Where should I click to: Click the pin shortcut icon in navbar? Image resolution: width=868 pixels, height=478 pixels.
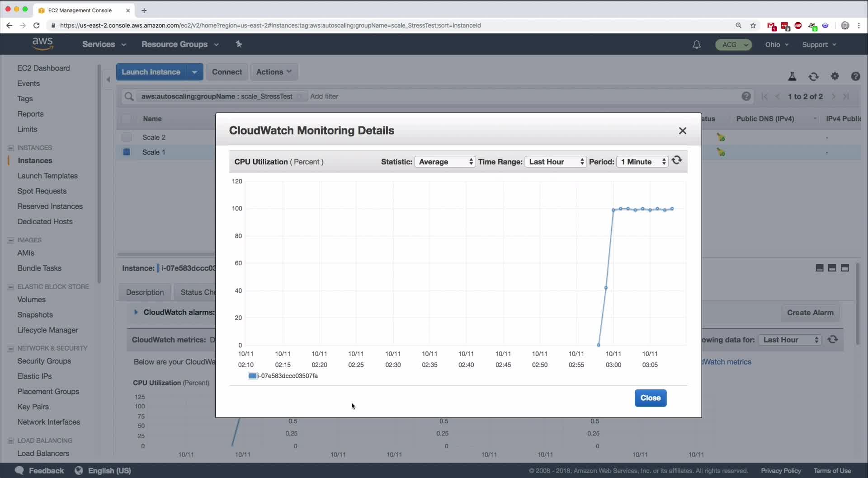[x=239, y=44]
